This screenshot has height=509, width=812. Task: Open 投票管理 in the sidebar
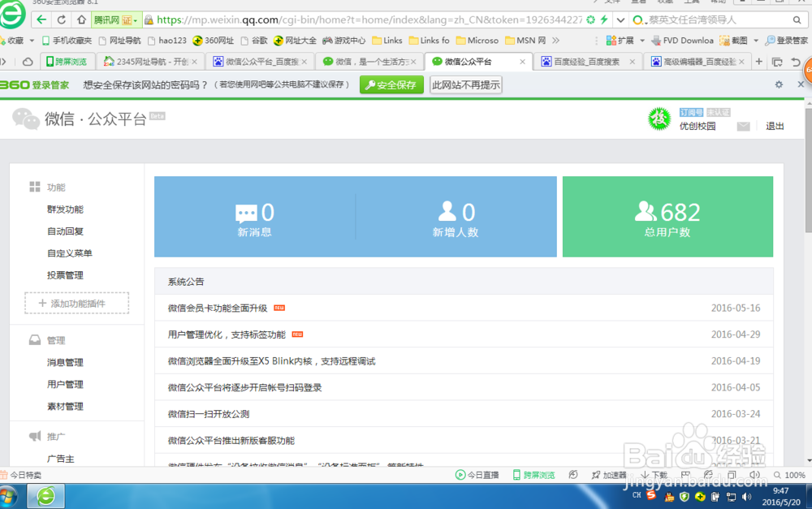pos(65,275)
